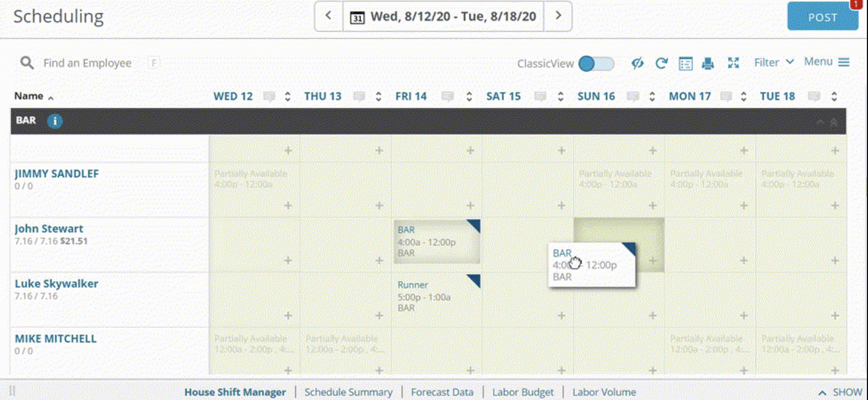This screenshot has height=400, width=868.
Task: Open the hamburger Menu
Action: [x=826, y=62]
